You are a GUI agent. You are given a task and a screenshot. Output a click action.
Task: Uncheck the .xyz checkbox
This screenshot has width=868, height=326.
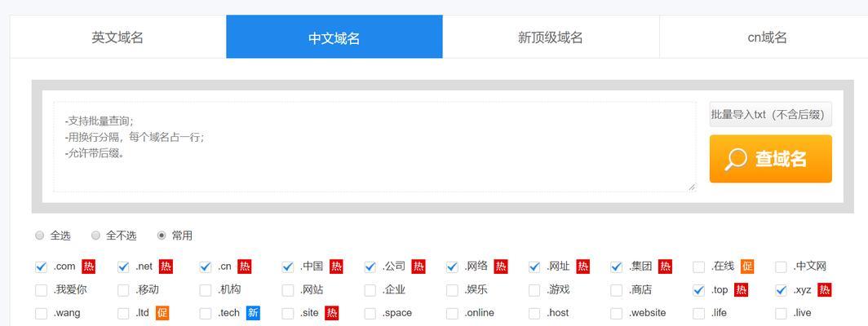coord(781,290)
